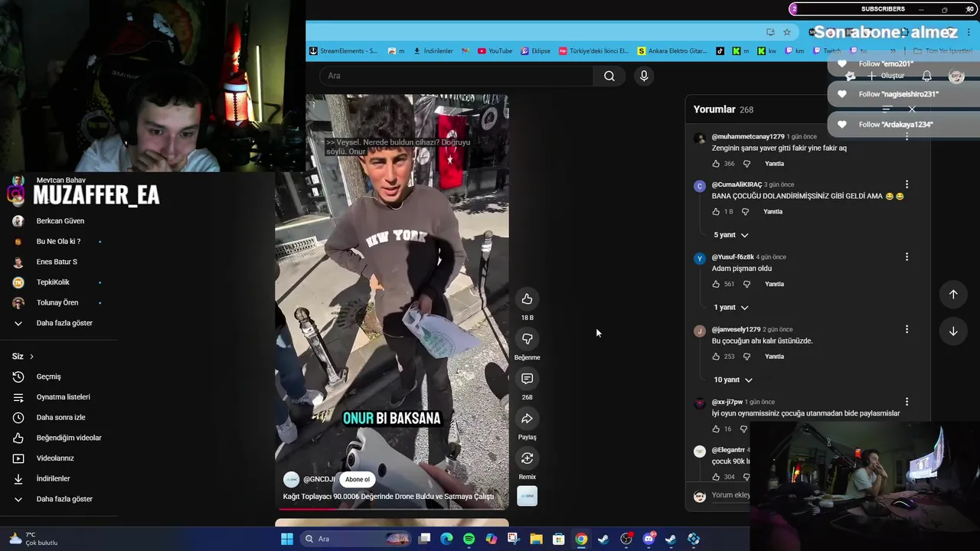Image resolution: width=980 pixels, height=551 pixels.
Task: Go to the previous Short with the up arrow
Action: coord(953,294)
